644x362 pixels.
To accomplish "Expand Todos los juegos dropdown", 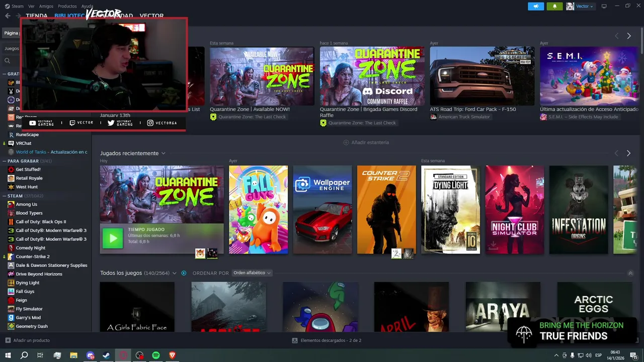I will pos(175,273).
